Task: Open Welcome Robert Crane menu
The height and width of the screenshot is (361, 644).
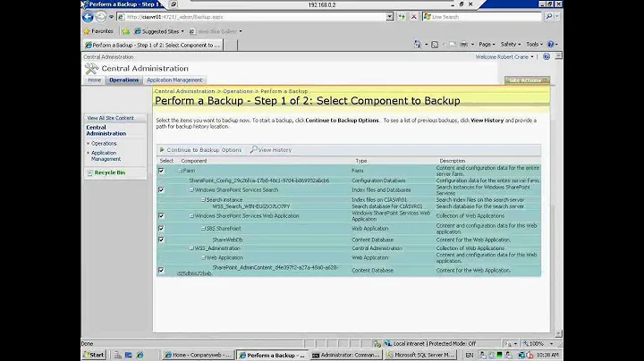Action: coord(504,57)
